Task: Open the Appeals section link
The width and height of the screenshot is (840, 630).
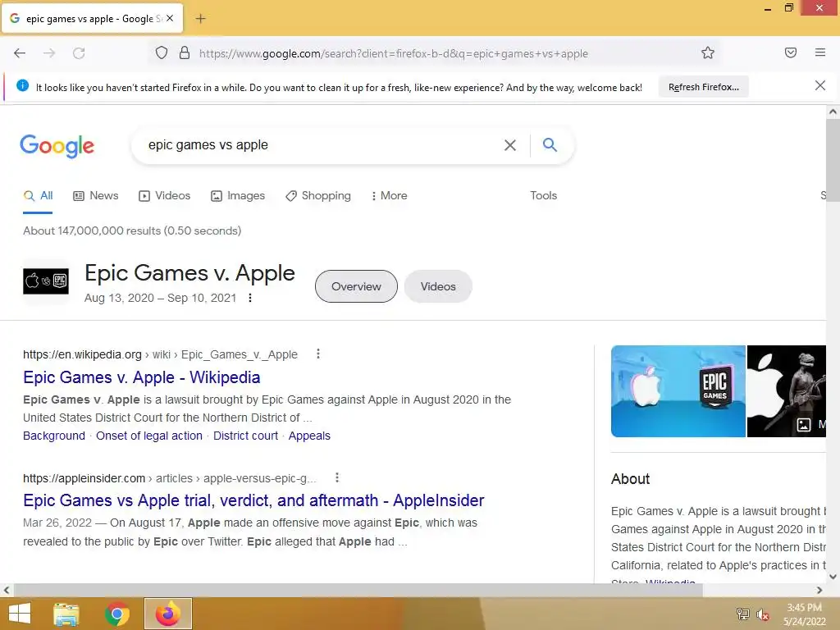Action: (309, 436)
